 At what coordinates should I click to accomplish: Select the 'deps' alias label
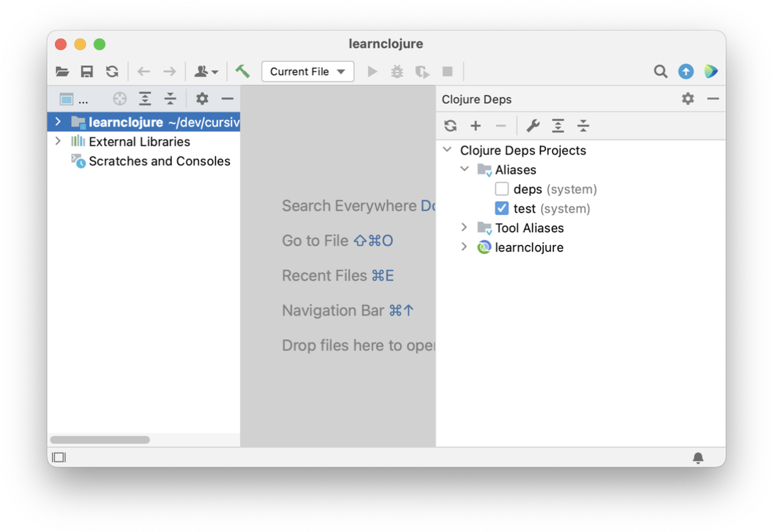point(527,189)
